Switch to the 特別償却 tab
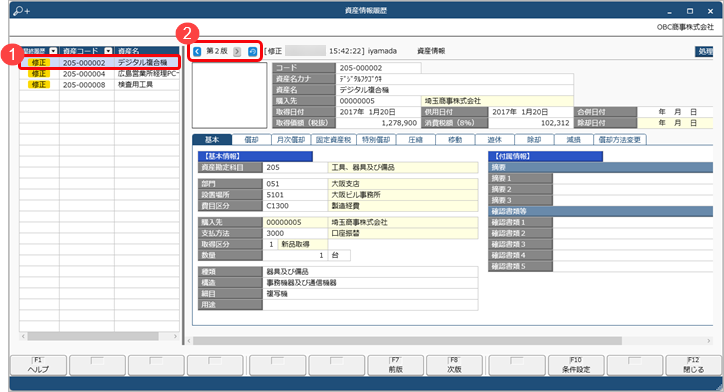The height and width of the screenshot is (392, 724). (376, 139)
